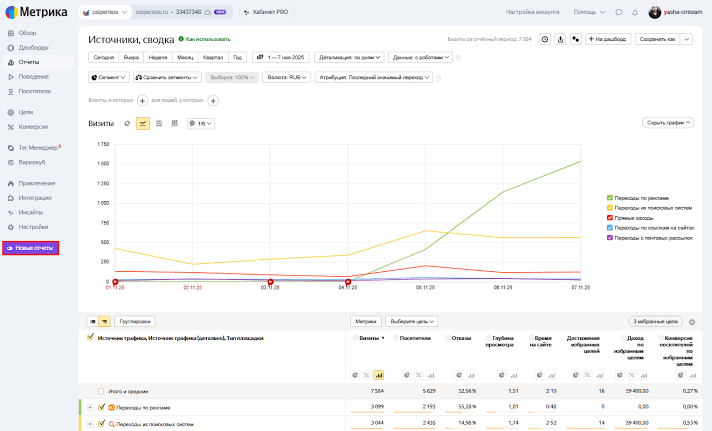Image resolution: width=712 pixels, height=431 pixels.
Task: Open the 1—7 ноя 2025 date picker
Action: (x=281, y=57)
